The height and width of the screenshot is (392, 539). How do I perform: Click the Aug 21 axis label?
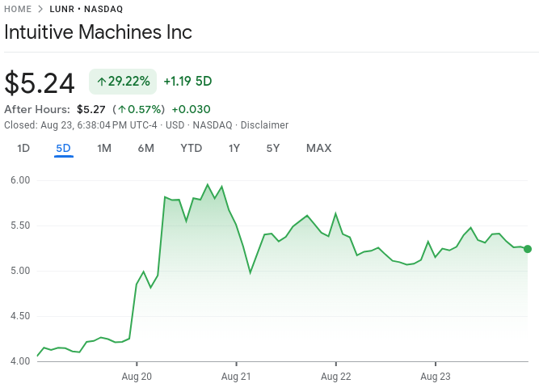pos(236,376)
